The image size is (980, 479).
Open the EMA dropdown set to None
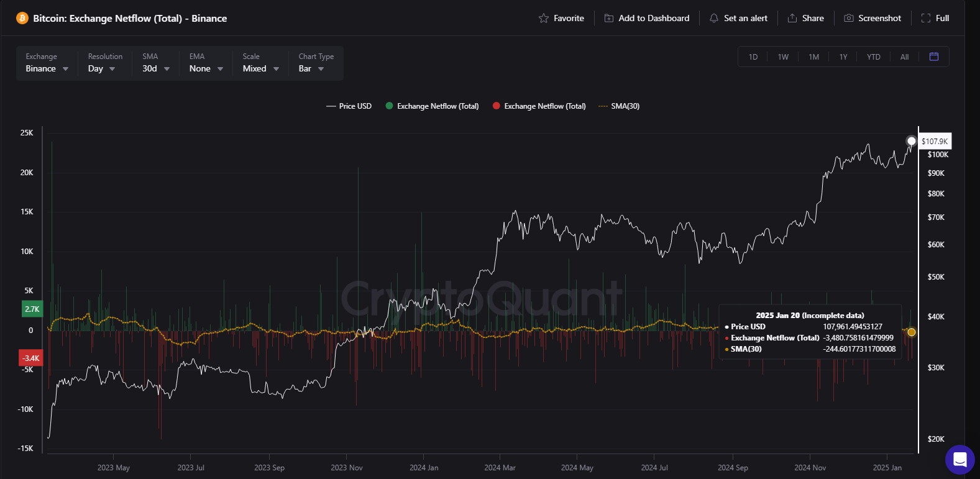206,63
